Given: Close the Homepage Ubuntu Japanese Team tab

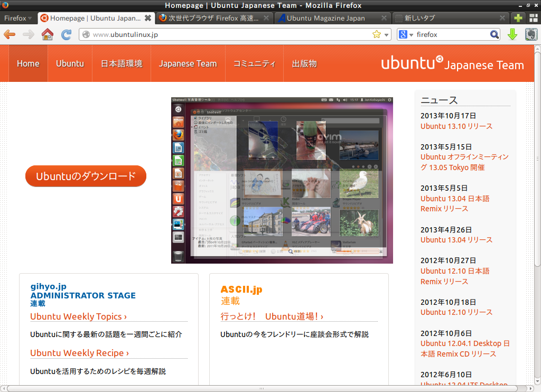Looking at the screenshot, I should [148, 18].
